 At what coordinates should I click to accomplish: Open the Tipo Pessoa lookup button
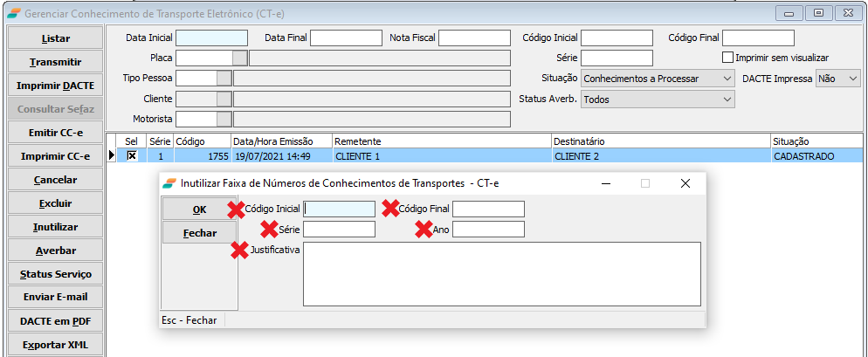tap(224, 78)
